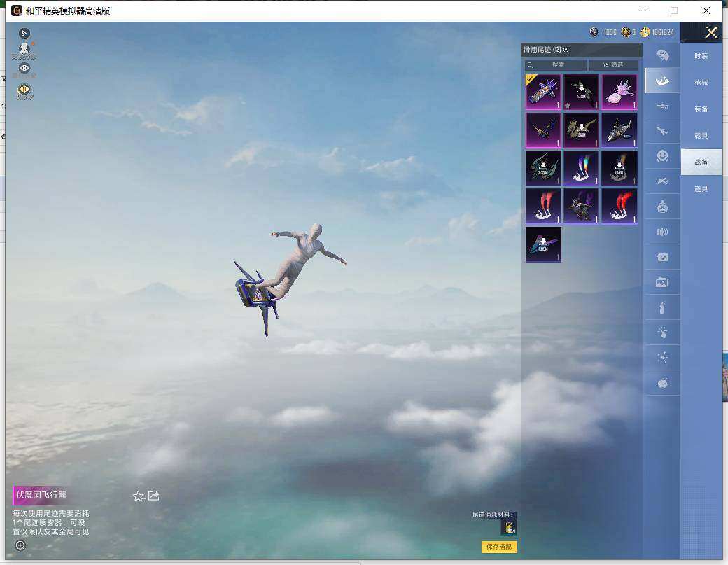
Task: Open the airplane subcategory icon
Action: click(x=662, y=131)
